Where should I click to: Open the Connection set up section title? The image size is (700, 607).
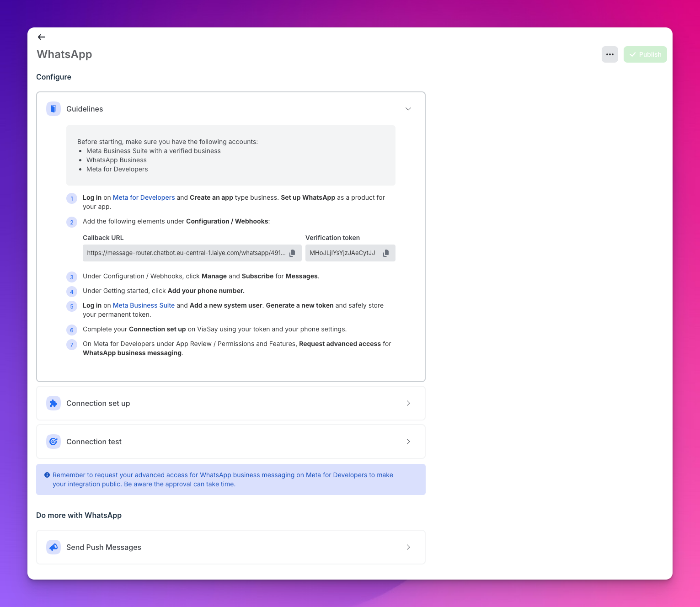98,403
